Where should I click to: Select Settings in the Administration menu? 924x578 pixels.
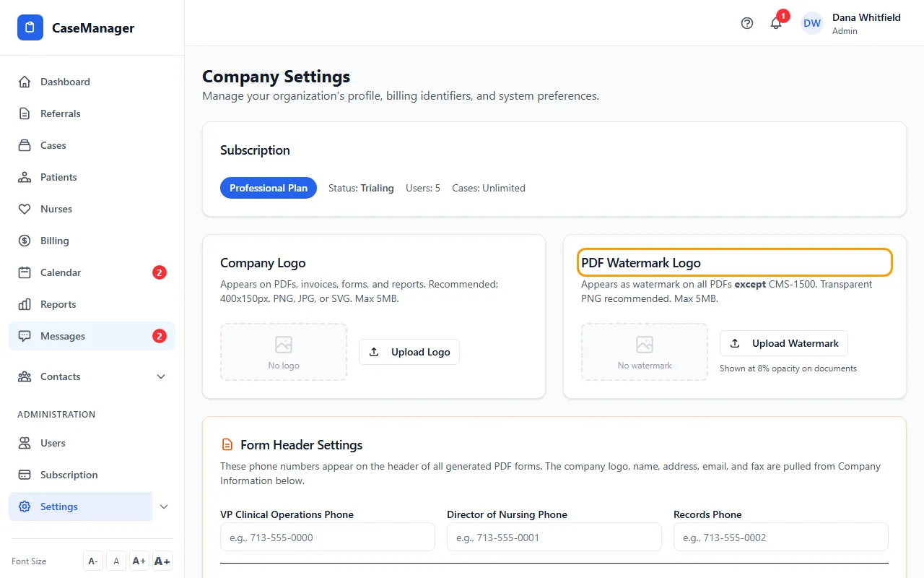(x=80, y=506)
